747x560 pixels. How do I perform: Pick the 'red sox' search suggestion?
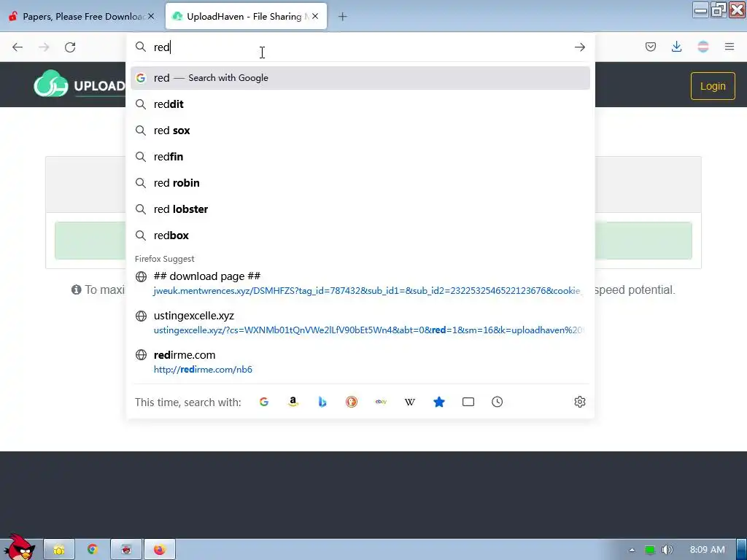(x=360, y=131)
